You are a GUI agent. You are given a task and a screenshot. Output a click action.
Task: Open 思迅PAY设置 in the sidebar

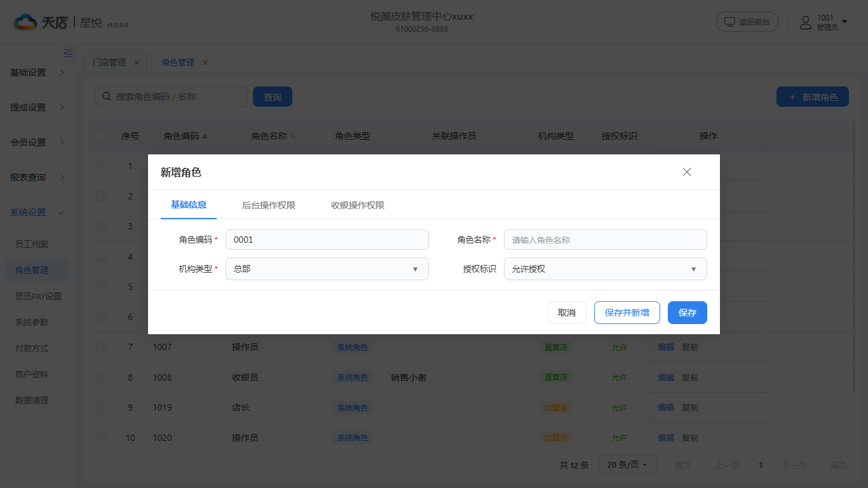point(37,296)
